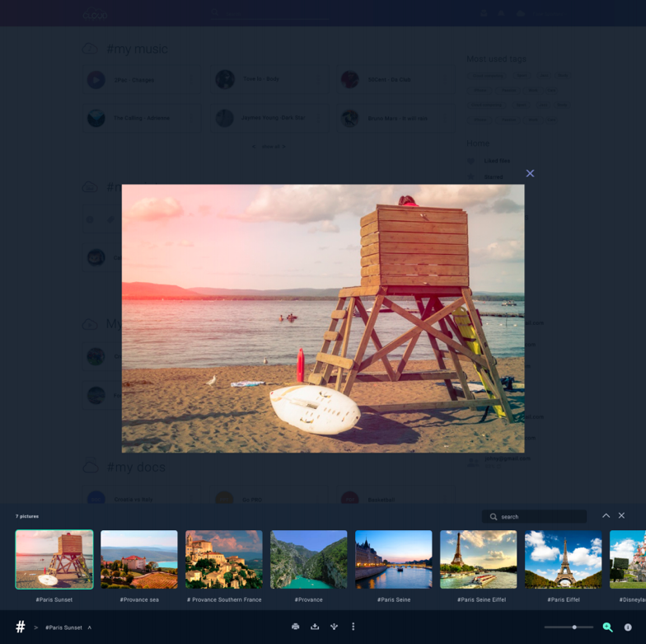Click the '# Provance Southern France' caption
The image size is (646, 644).
[x=224, y=600]
